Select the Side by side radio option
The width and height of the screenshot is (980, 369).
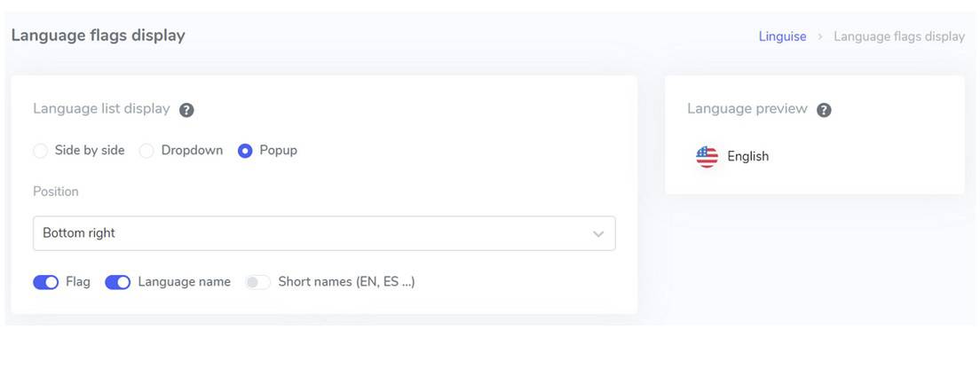pyautogui.click(x=41, y=151)
